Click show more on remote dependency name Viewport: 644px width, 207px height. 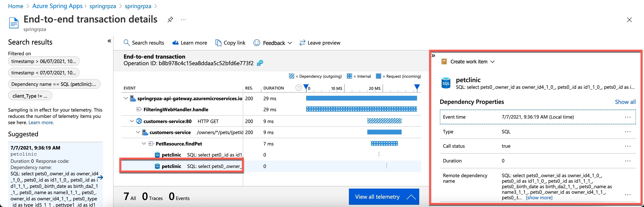coord(539,198)
